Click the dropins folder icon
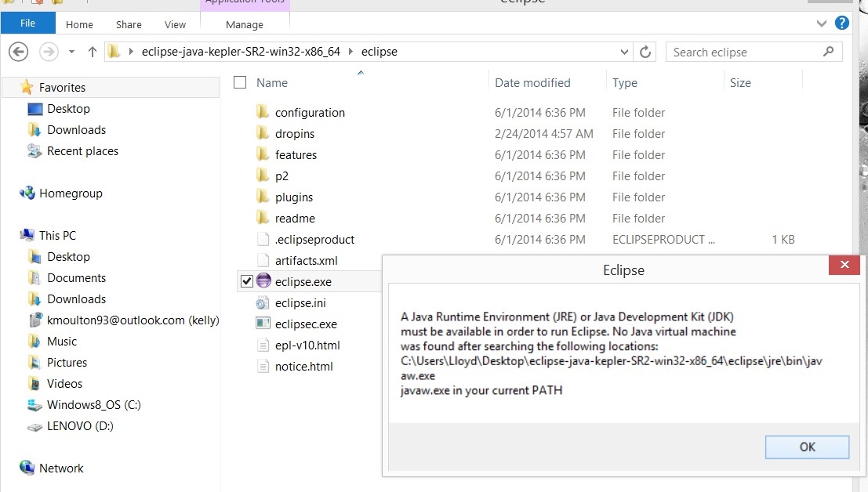This screenshot has width=868, height=492. coord(263,133)
